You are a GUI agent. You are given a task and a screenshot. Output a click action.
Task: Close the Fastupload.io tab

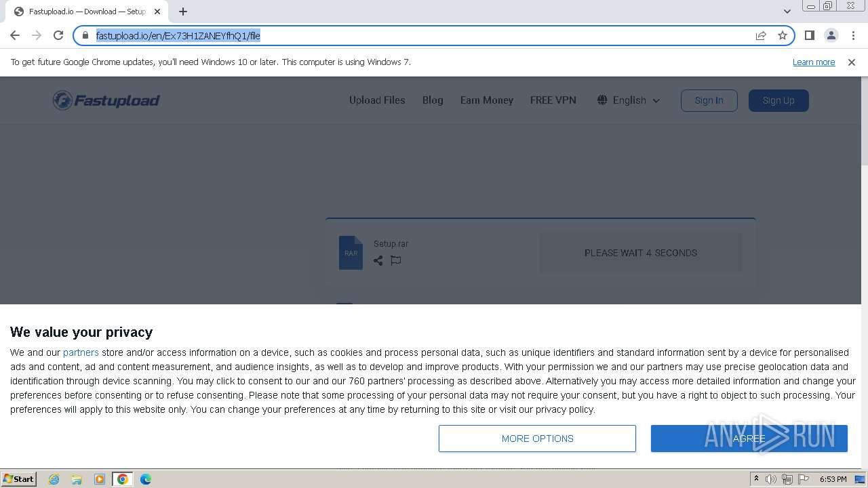157,12
